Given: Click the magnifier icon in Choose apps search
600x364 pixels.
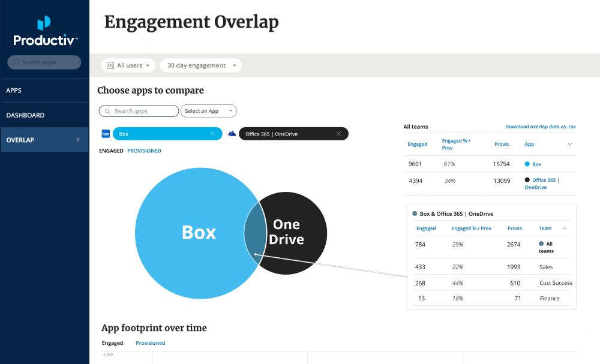Looking at the screenshot, I should [x=107, y=112].
